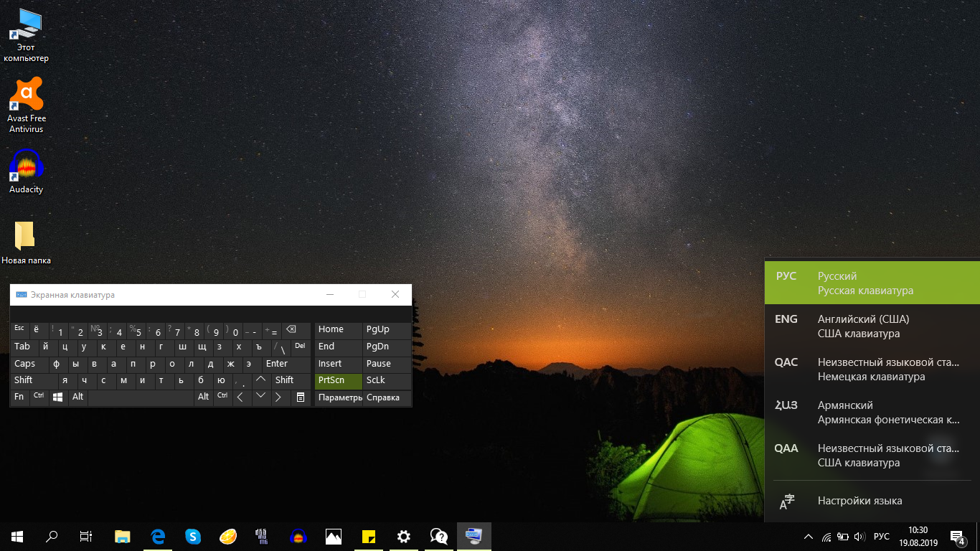This screenshot has height=551, width=980.
Task: Click the On-Screen Keyboard taskbar icon
Action: click(474, 536)
